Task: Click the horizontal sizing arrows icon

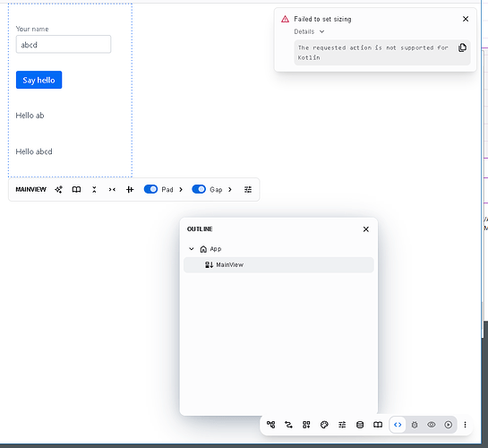Action: click(x=112, y=189)
